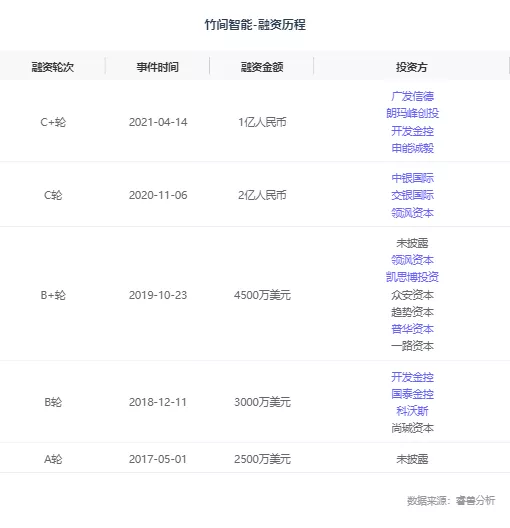Open the 广发信德 investor link
Image resolution: width=510 pixels, height=528 pixels.
tap(412, 96)
